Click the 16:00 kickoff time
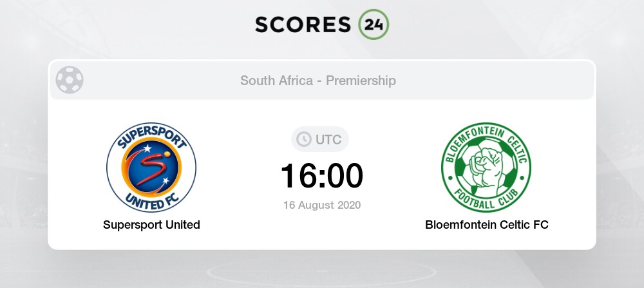 322,175
